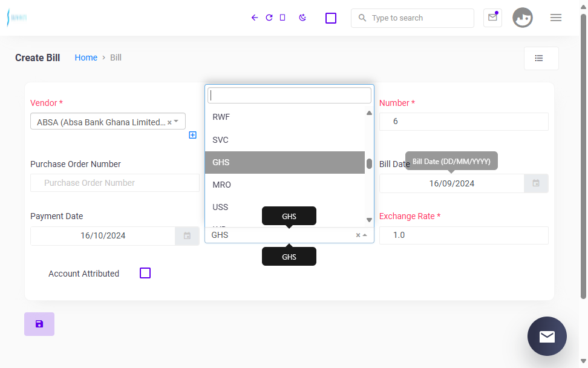Clear the selected GHS currency with x
Screen dimensions: 588x368
tap(358, 235)
